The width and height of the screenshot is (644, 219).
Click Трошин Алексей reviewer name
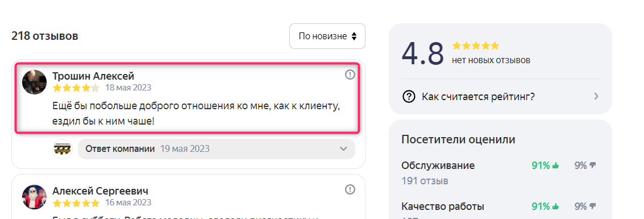pyautogui.click(x=93, y=76)
